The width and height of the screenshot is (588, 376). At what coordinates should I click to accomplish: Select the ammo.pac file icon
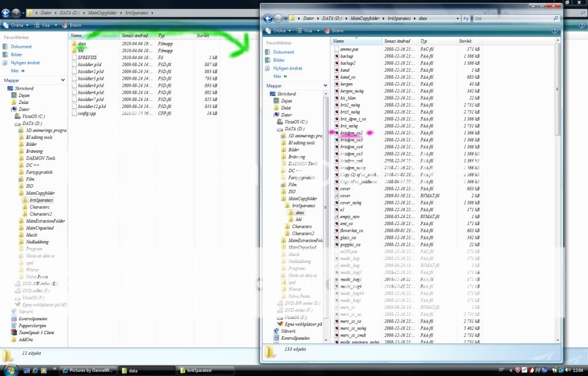336,49
